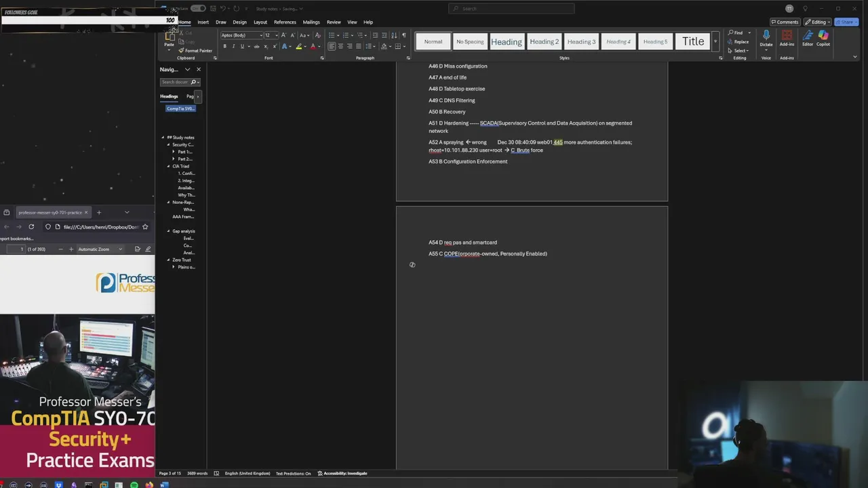The image size is (868, 488).
Task: Justify paragraph text
Action: 358,46
